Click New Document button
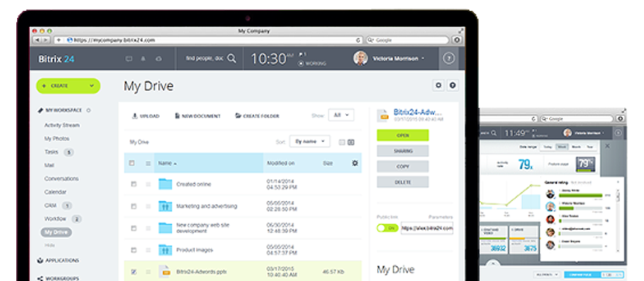Viewport: 644px width, 281px height. point(198,116)
